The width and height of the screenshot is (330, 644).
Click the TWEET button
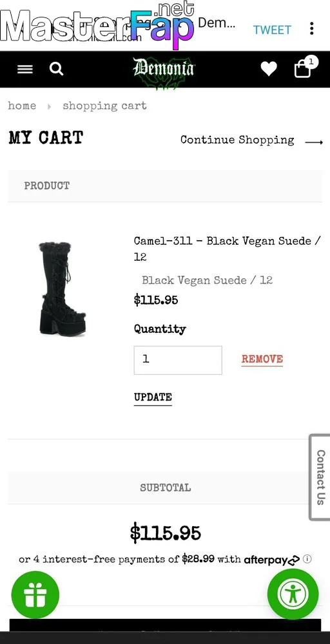pyautogui.click(x=272, y=30)
